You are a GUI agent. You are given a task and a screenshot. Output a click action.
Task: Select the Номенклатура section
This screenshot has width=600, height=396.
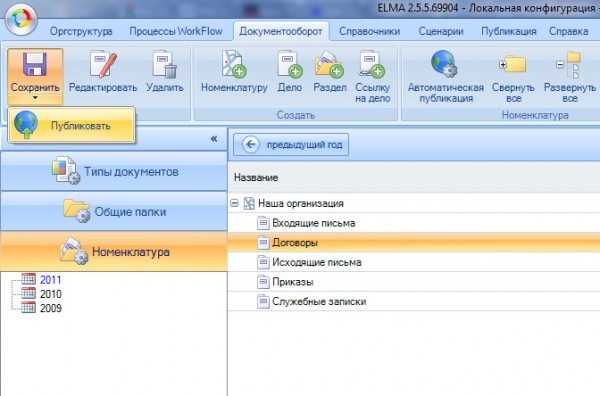pyautogui.click(x=114, y=252)
